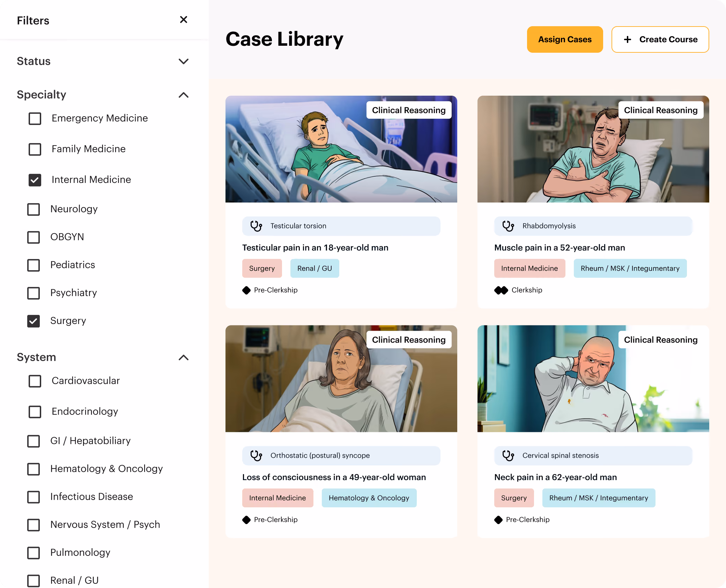Click the Assign Cases button
726x588 pixels.
coord(565,39)
